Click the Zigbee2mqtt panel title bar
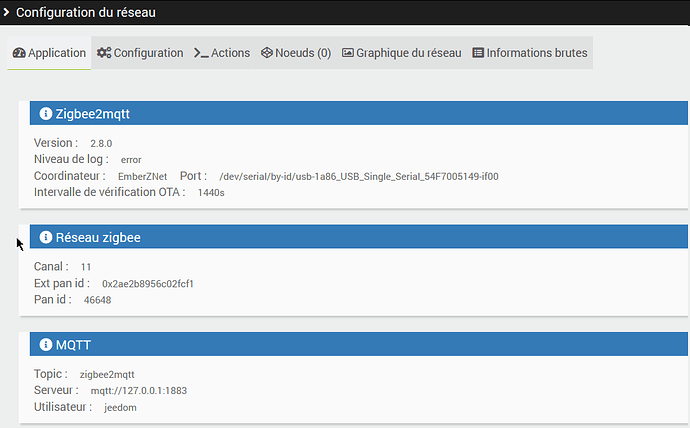Image resolution: width=690 pixels, height=428 pixels. click(360, 114)
